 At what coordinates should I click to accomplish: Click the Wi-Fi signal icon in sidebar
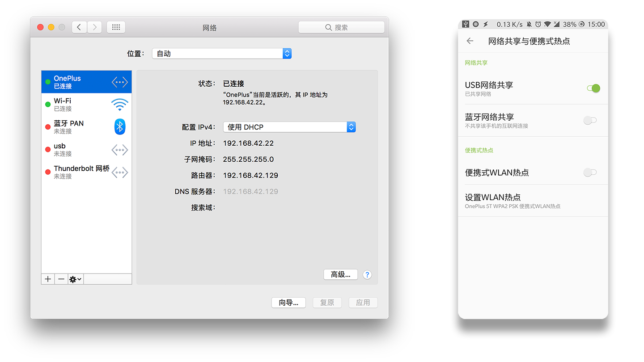(119, 105)
